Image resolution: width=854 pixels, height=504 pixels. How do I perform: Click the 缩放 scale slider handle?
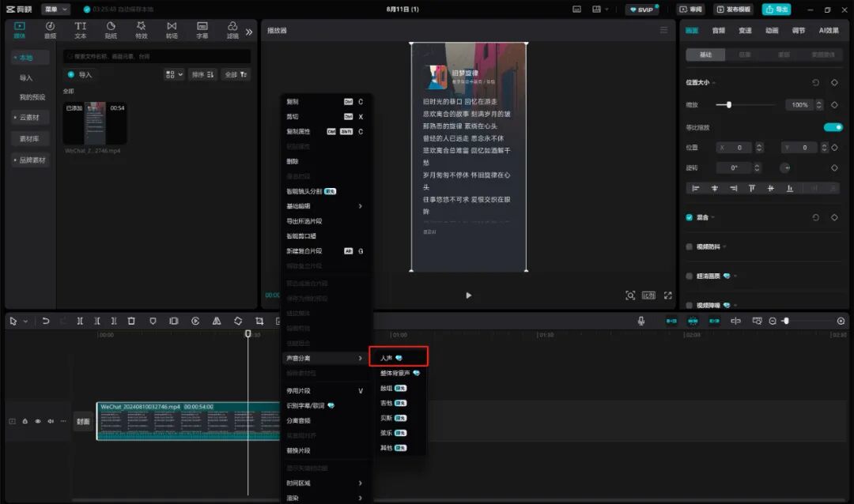(x=729, y=105)
